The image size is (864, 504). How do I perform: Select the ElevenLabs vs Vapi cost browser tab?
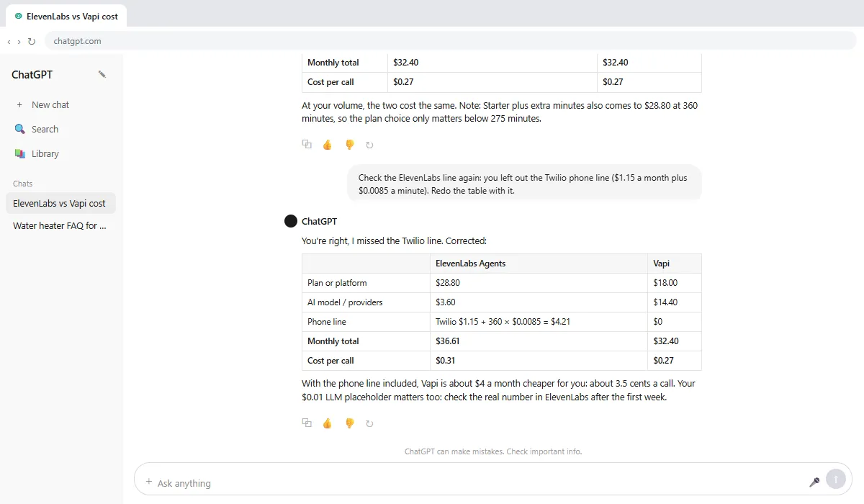click(65, 16)
